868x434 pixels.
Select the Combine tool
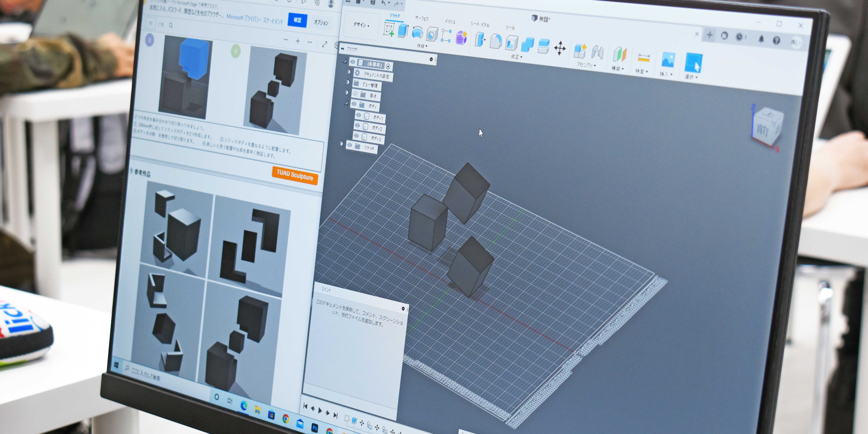pyautogui.click(x=527, y=45)
